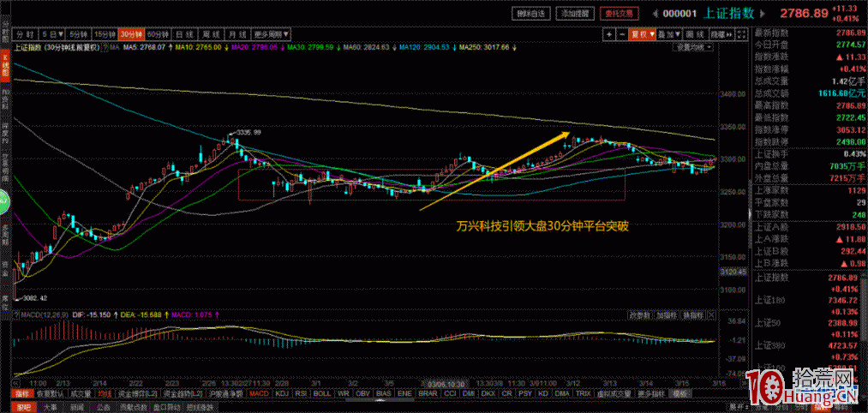Click the 添加提醒 button
This screenshot has width=868, height=413.
(x=574, y=14)
